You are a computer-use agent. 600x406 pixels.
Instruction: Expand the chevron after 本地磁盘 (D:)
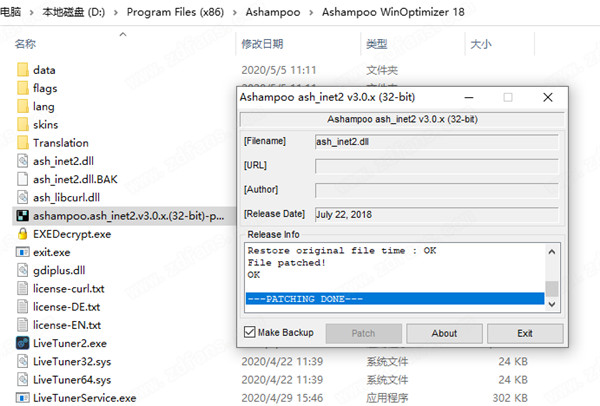tap(116, 13)
